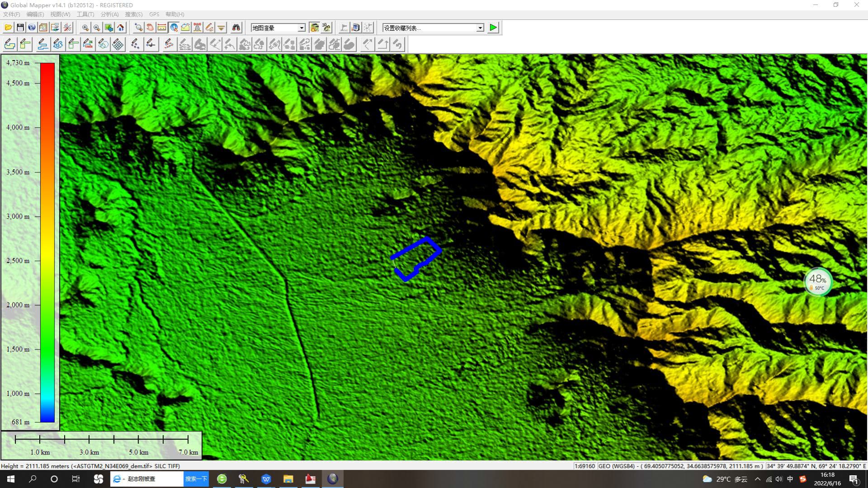Open the toolbar down-arrow options menu
Viewport: 868px width, 488px height.
[221, 28]
